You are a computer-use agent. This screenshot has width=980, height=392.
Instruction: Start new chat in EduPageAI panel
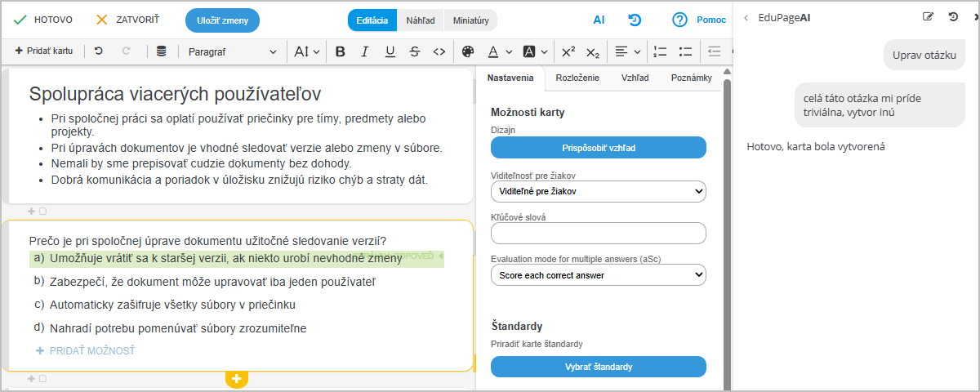click(928, 16)
